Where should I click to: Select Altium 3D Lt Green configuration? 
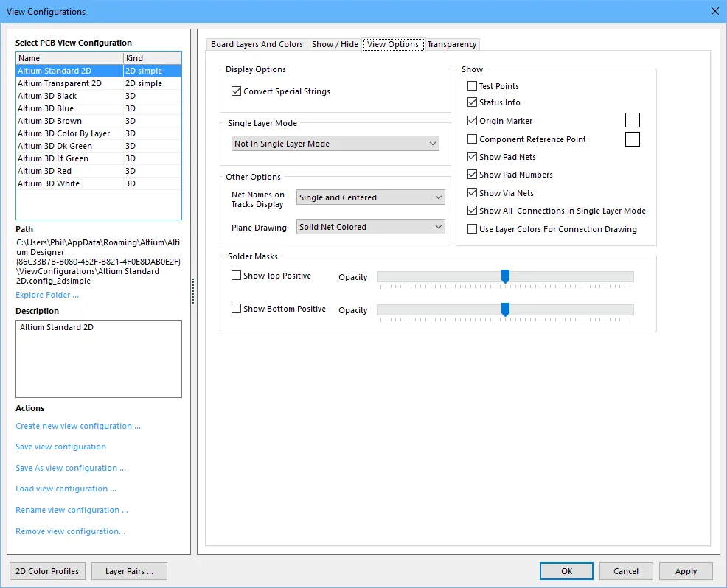pyautogui.click(x=99, y=158)
